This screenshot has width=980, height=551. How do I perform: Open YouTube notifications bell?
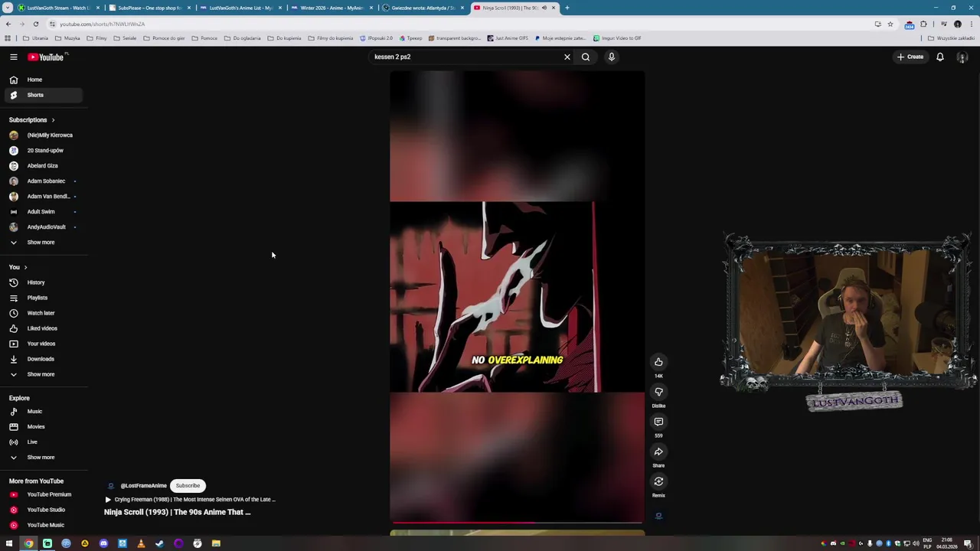tap(940, 57)
